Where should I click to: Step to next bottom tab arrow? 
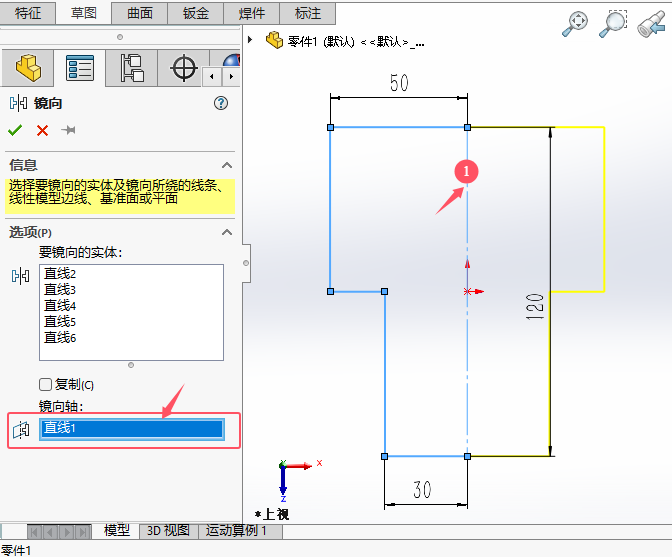(67, 532)
